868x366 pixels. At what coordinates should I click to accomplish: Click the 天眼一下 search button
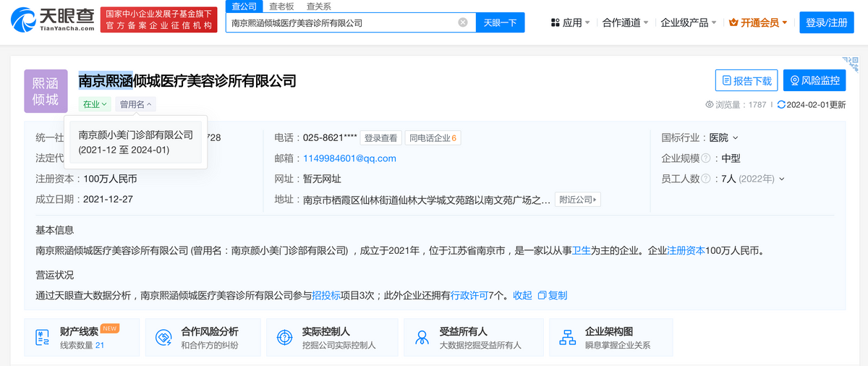pyautogui.click(x=500, y=22)
